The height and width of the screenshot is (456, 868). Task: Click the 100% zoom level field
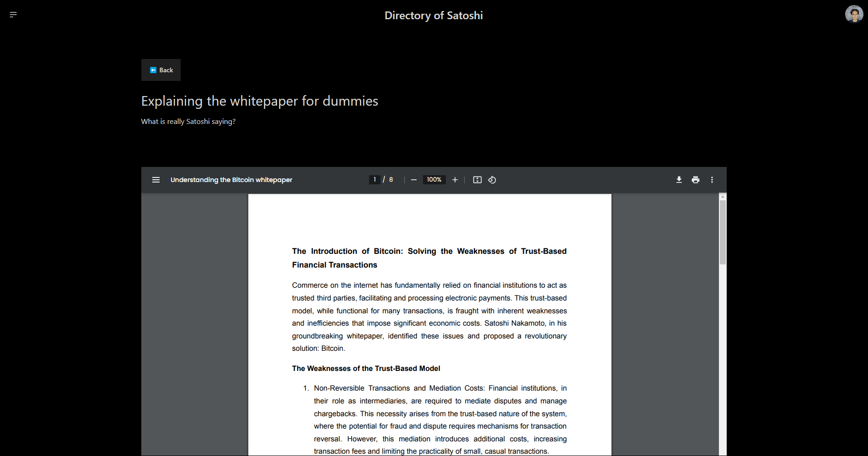434,180
